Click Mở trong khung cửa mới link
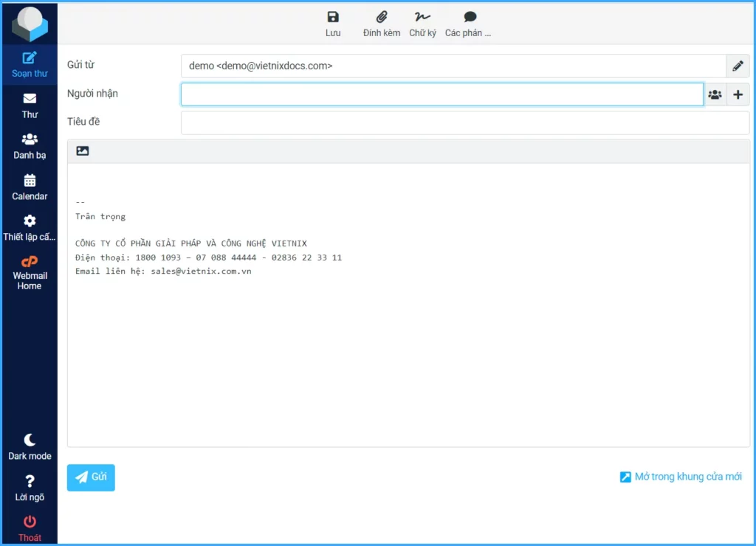The image size is (756, 546). [681, 477]
